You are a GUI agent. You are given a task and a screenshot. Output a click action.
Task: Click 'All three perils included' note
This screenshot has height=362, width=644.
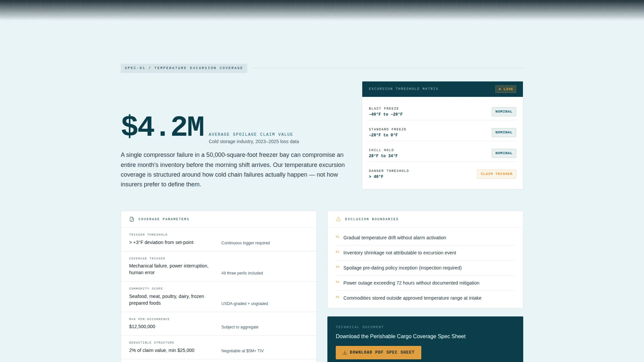click(x=242, y=273)
